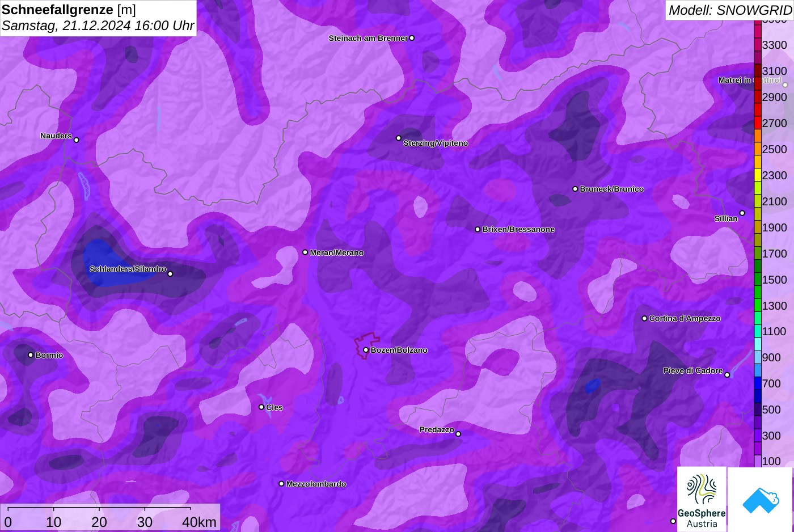Click the Mezzolombardo text label
The height and width of the screenshot is (532, 794).
pyautogui.click(x=316, y=484)
